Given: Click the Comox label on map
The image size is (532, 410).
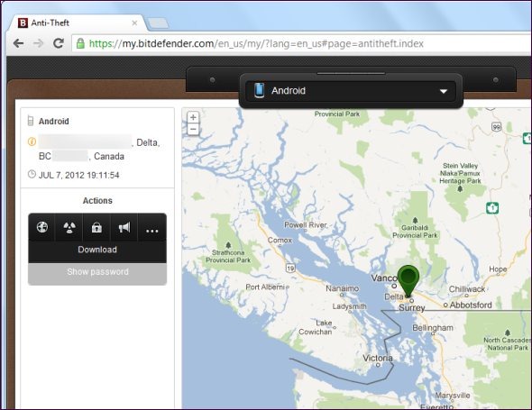Looking at the screenshot, I should click(x=280, y=240).
